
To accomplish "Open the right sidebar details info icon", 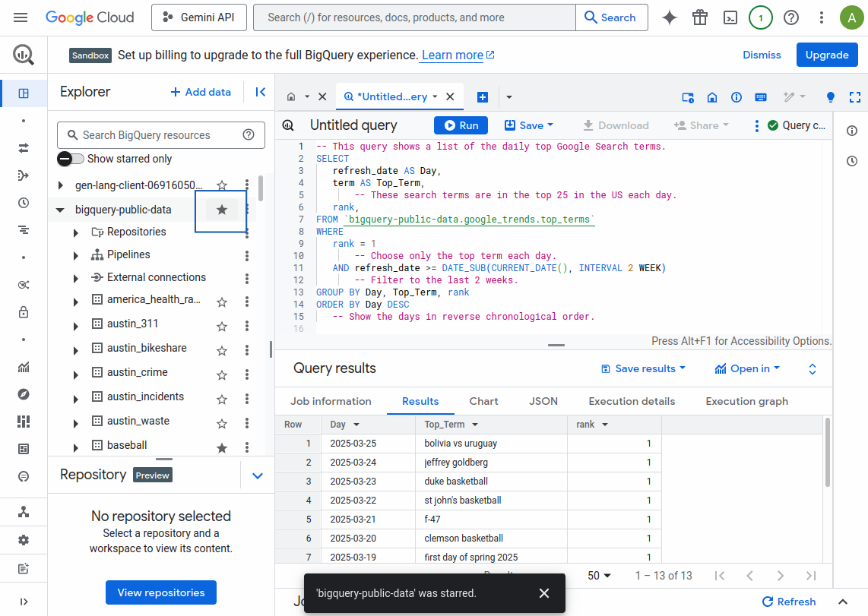I will 852,131.
